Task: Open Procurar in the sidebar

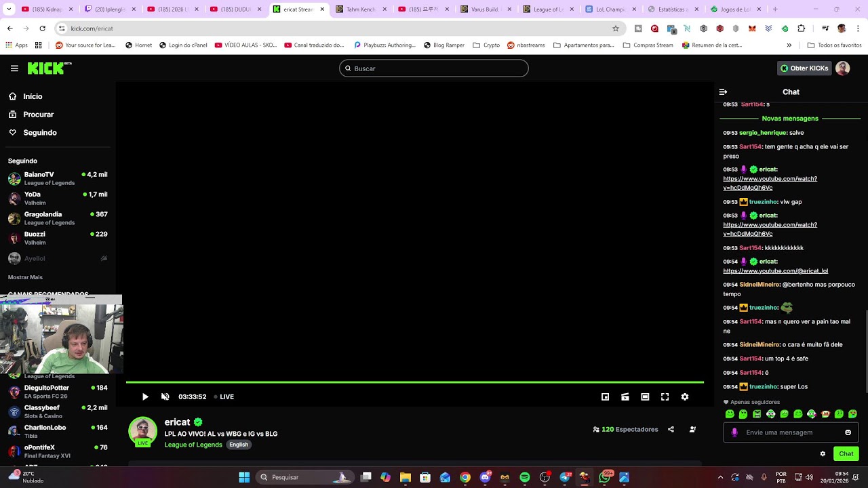Action: (x=32, y=115)
